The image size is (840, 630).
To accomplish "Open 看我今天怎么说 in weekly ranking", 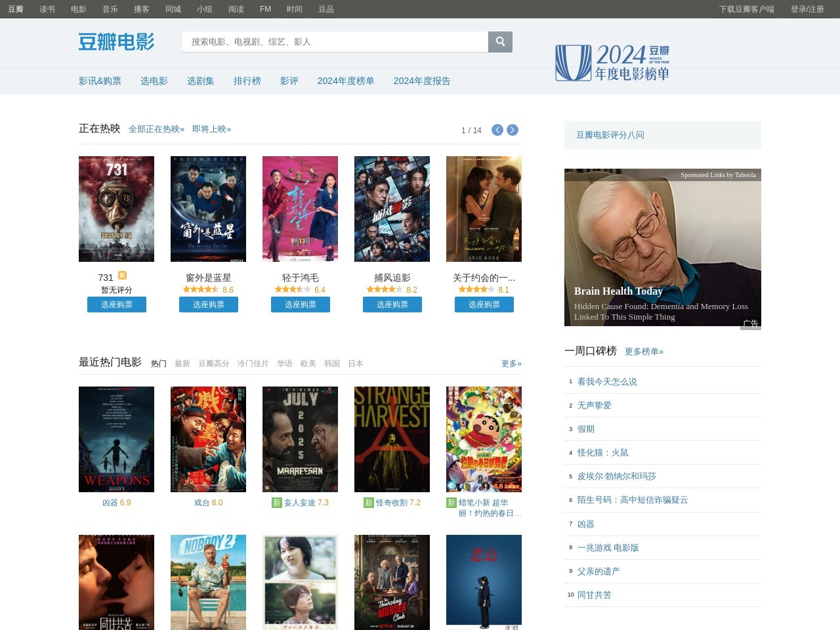I will (x=607, y=382).
